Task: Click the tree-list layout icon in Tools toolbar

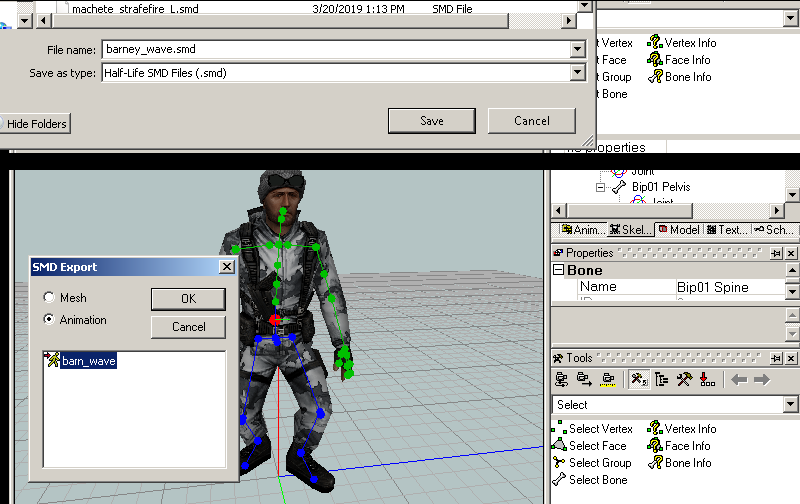Action: [662, 380]
